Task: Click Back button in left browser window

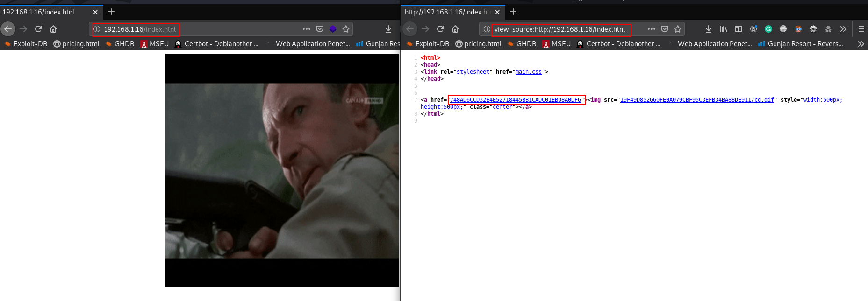Action: click(8, 29)
